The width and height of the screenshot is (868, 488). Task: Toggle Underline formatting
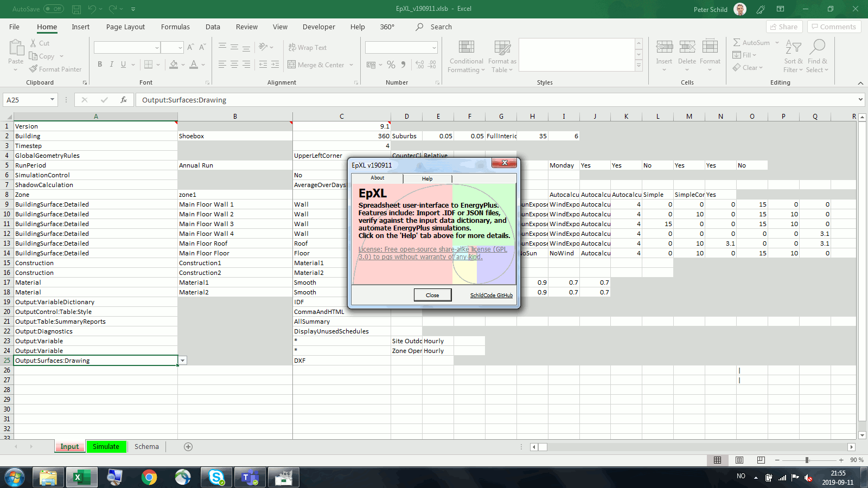pos(124,65)
